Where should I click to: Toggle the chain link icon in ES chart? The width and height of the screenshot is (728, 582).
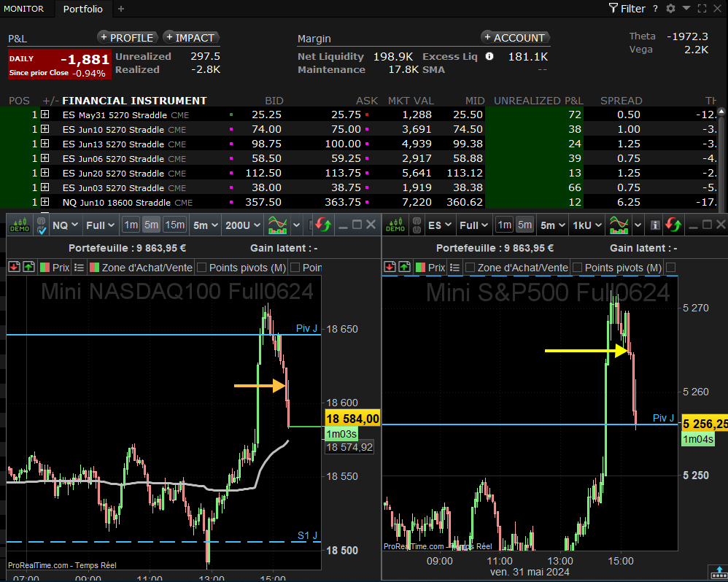[417, 225]
